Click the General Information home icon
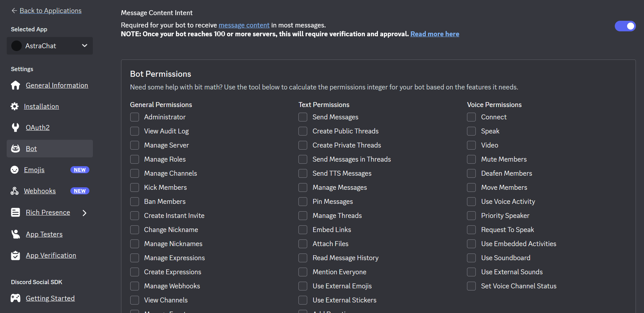This screenshot has height=313, width=644. (15, 85)
